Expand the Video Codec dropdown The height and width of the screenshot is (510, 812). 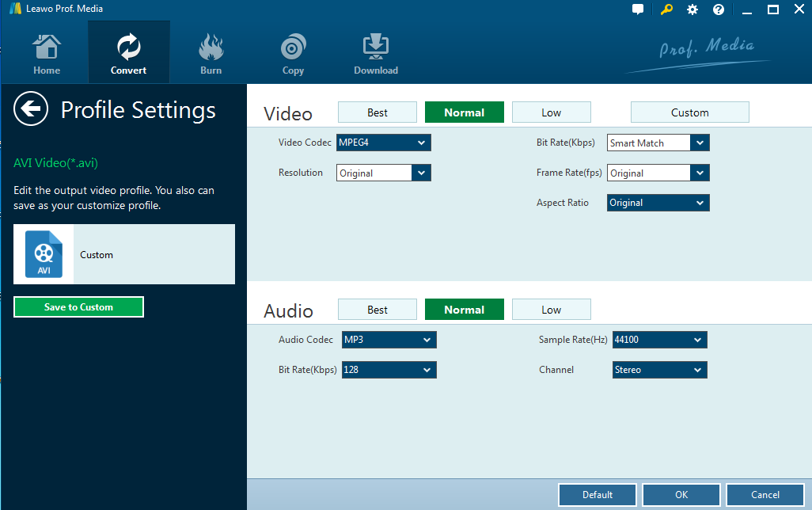click(x=384, y=143)
